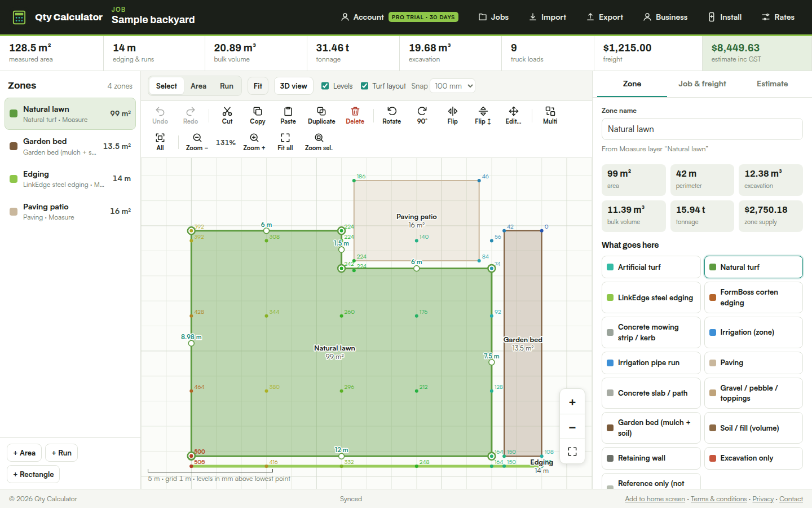Choose Artificial turf material swatch

pos(651,267)
